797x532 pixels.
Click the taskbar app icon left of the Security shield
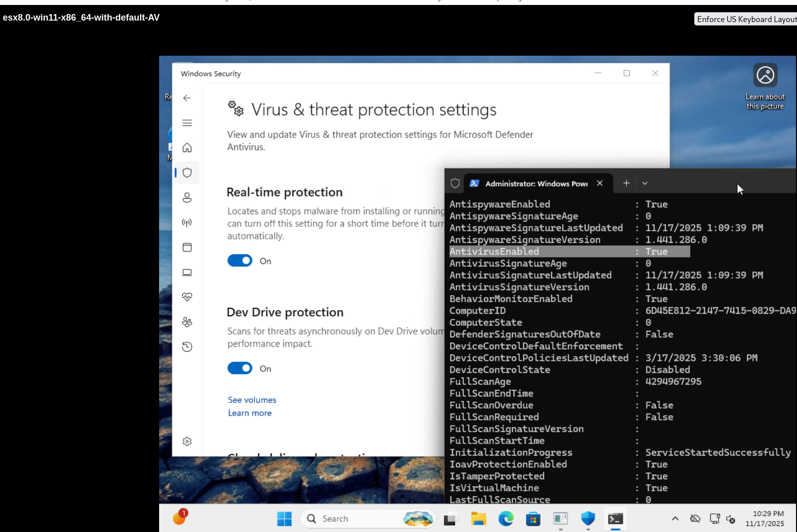560,518
